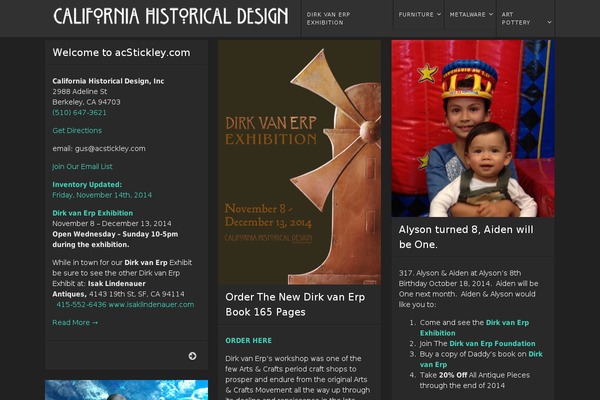Visit www.isaklindenauer.com link
600x400 pixels.
(x=151, y=305)
